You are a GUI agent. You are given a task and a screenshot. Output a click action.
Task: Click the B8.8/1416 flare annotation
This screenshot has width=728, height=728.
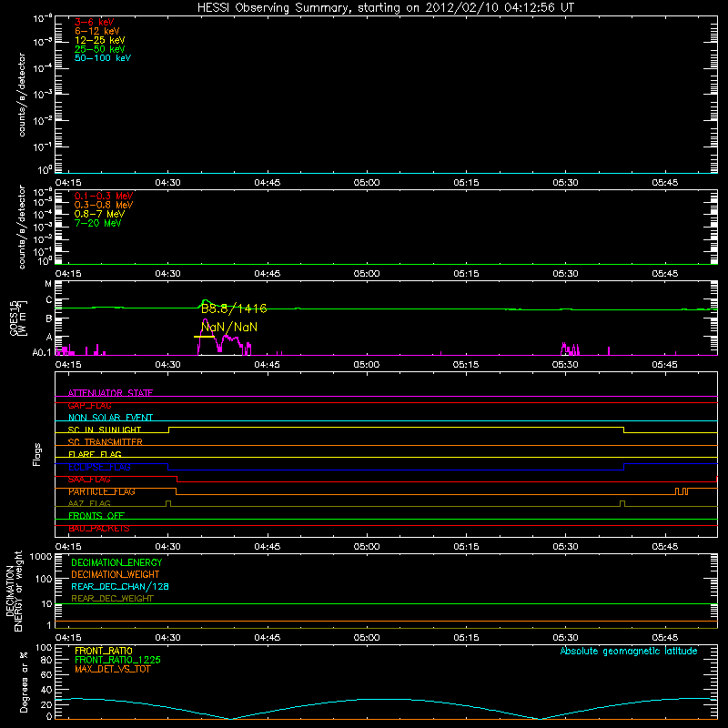[234, 308]
